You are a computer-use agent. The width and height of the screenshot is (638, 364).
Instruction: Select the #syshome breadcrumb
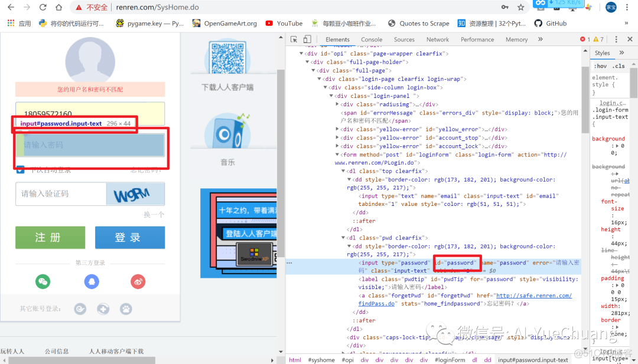coord(321,360)
